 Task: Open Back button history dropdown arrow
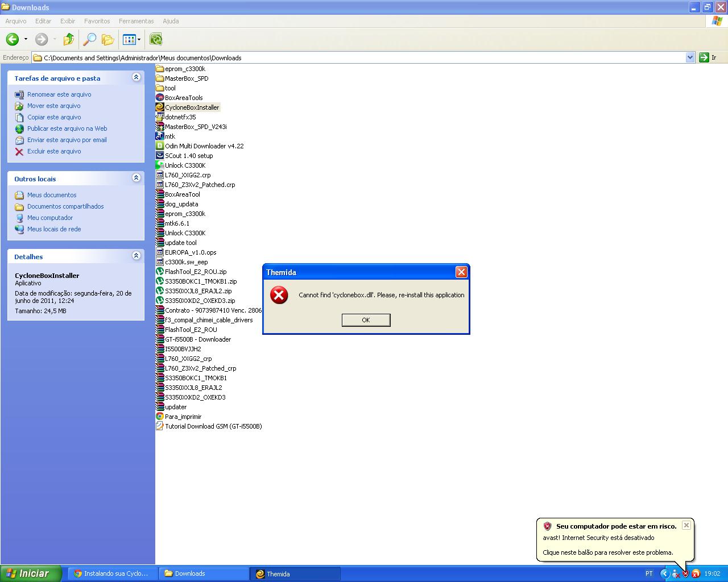pyautogui.click(x=26, y=39)
